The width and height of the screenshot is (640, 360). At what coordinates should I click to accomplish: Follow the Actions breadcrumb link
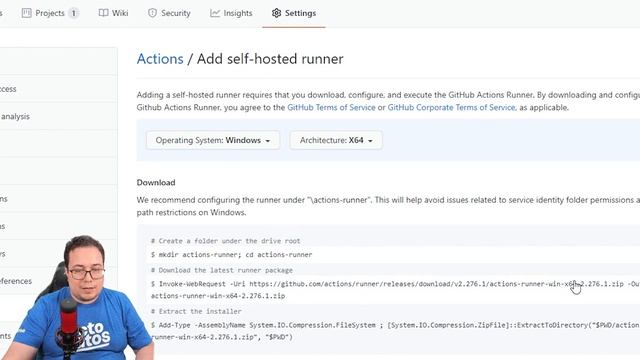(x=160, y=59)
